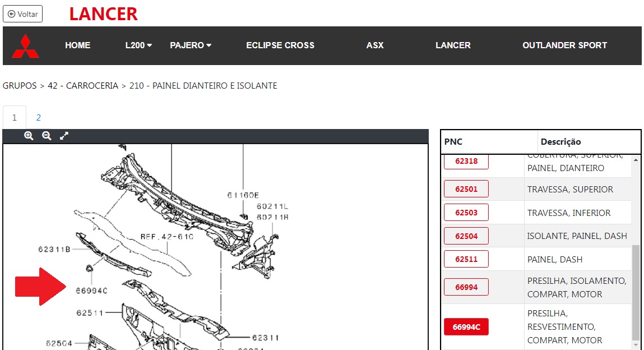
Task: Go back with the Voltar button
Action: point(23,14)
